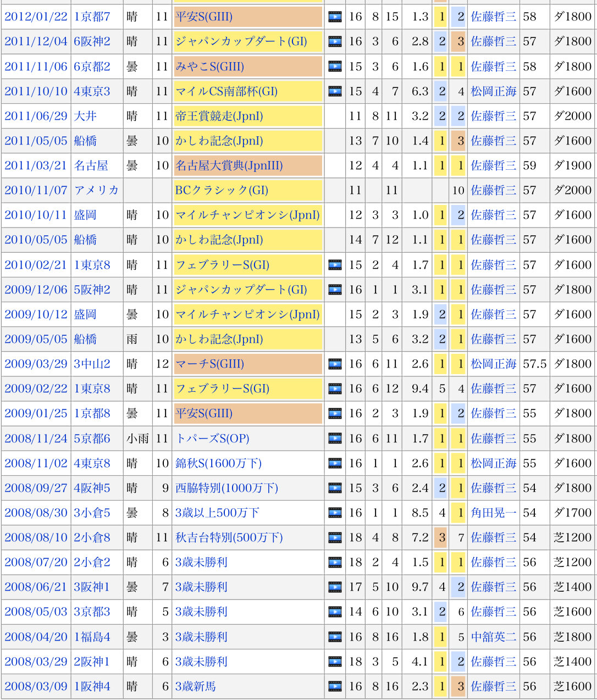Open venue link アメリカ
The height and width of the screenshot is (700, 597).
96,190
